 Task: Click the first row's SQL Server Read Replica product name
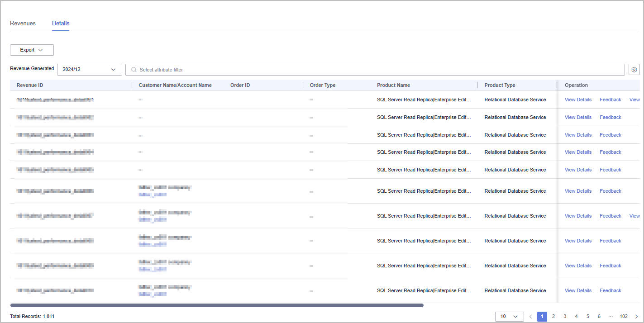point(424,100)
